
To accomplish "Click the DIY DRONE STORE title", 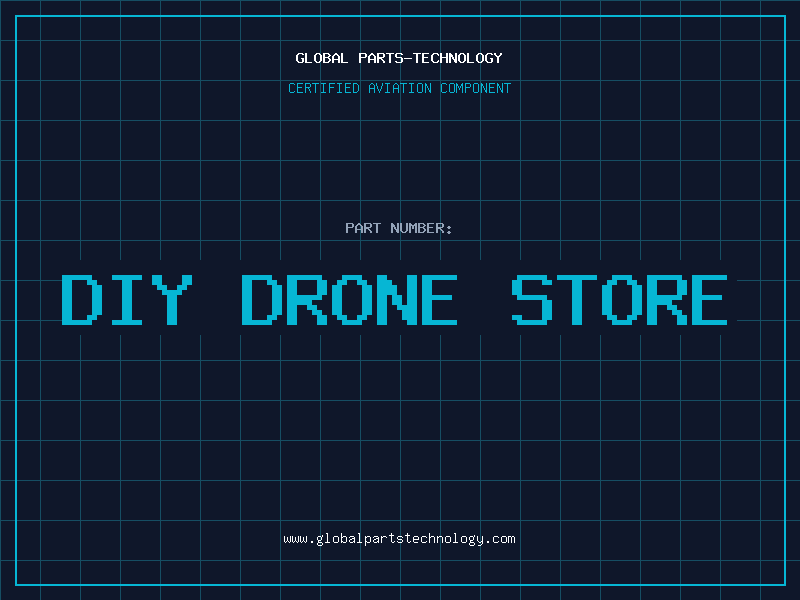I will point(394,299).
